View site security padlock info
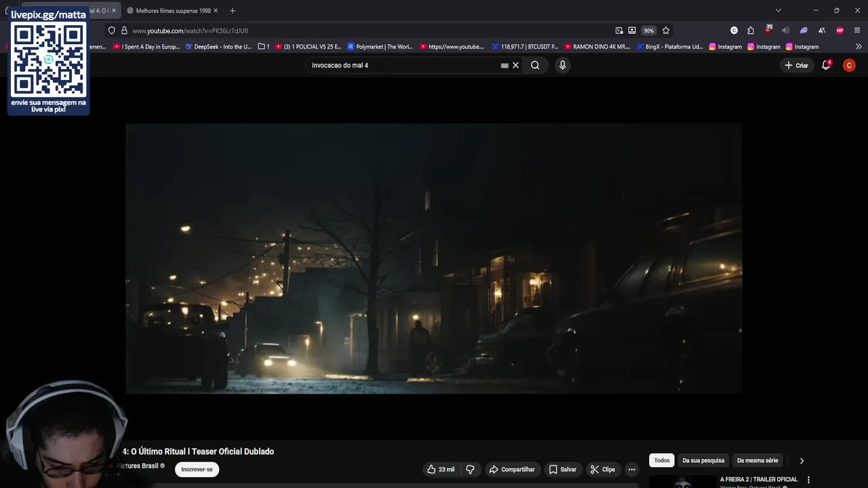This screenshot has height=488, width=868. pos(124,30)
